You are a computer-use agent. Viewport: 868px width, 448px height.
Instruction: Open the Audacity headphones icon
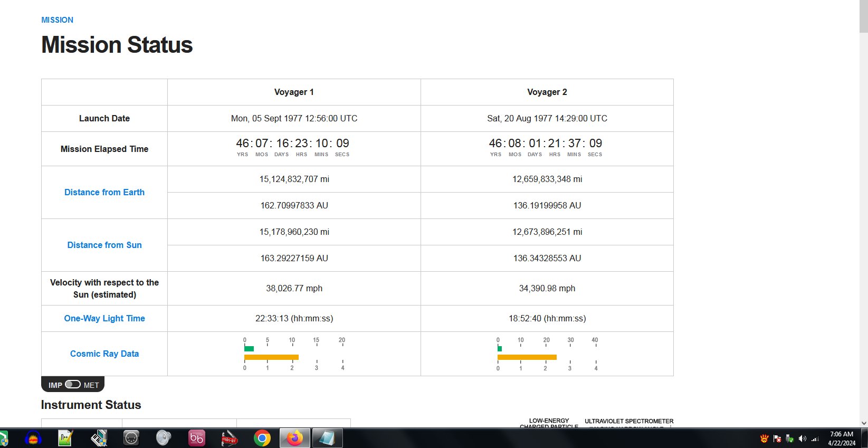[x=33, y=438]
